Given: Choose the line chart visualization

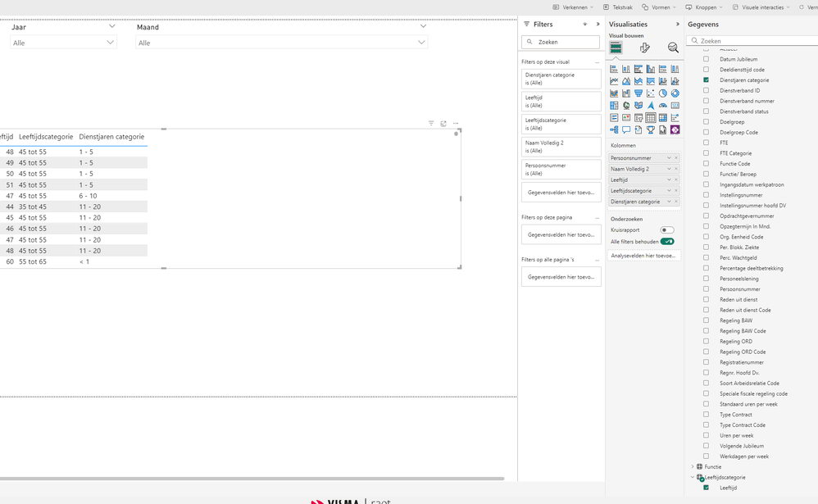Looking at the screenshot, I should [x=614, y=81].
